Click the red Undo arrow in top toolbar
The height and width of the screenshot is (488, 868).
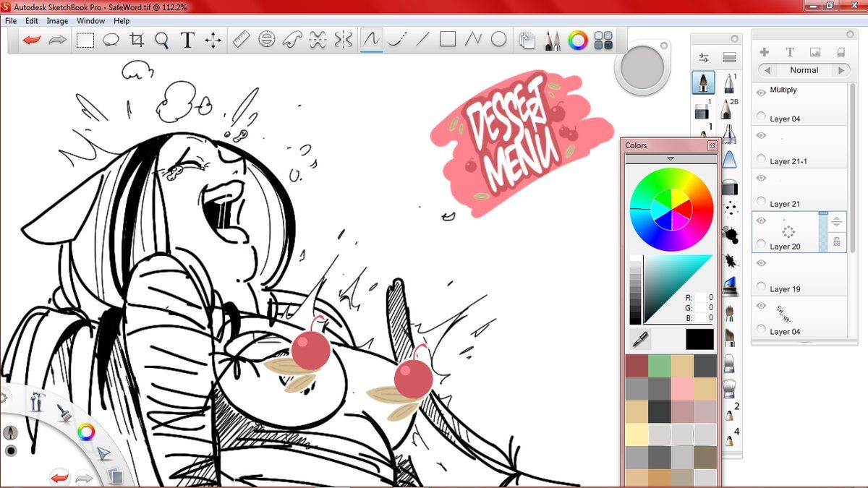point(31,40)
